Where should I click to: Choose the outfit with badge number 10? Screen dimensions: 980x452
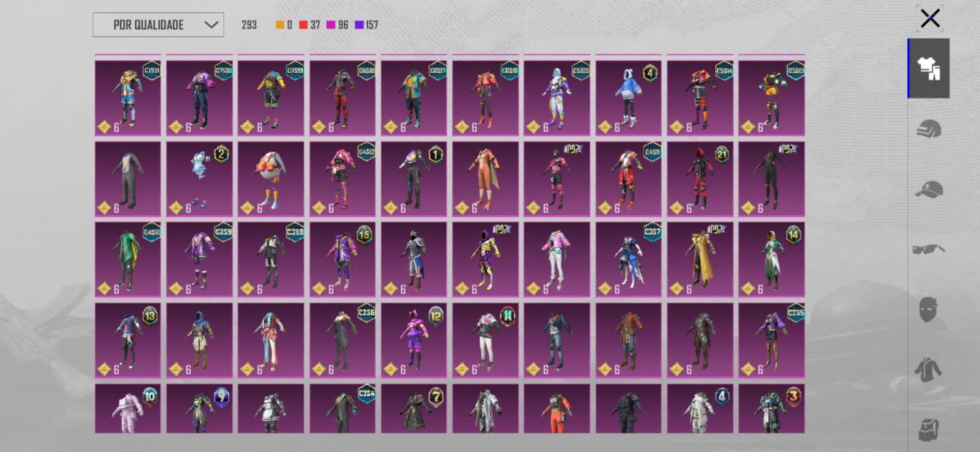128,408
